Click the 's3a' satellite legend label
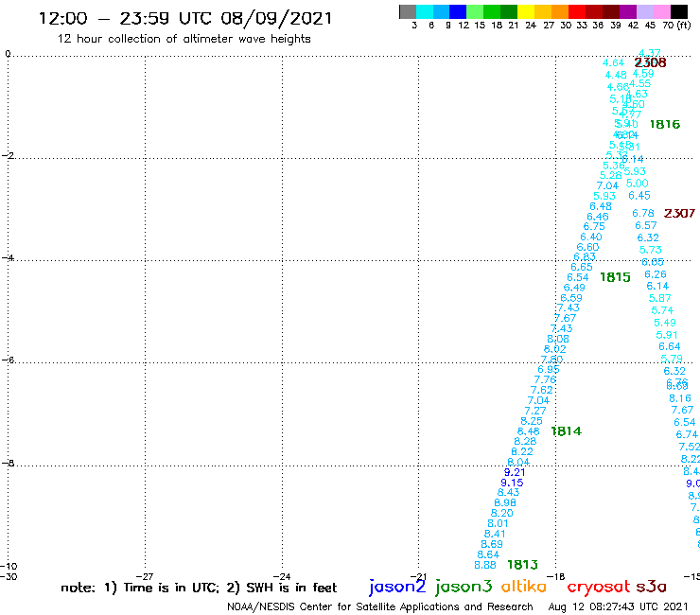 651,587
